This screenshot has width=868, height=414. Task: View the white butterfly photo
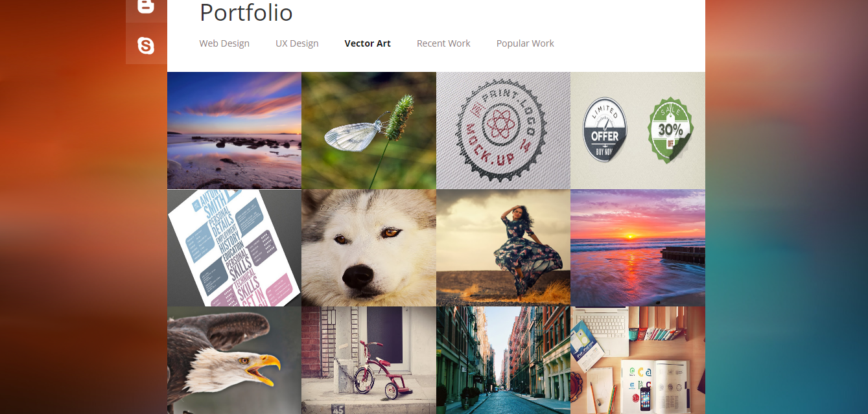pos(369,130)
